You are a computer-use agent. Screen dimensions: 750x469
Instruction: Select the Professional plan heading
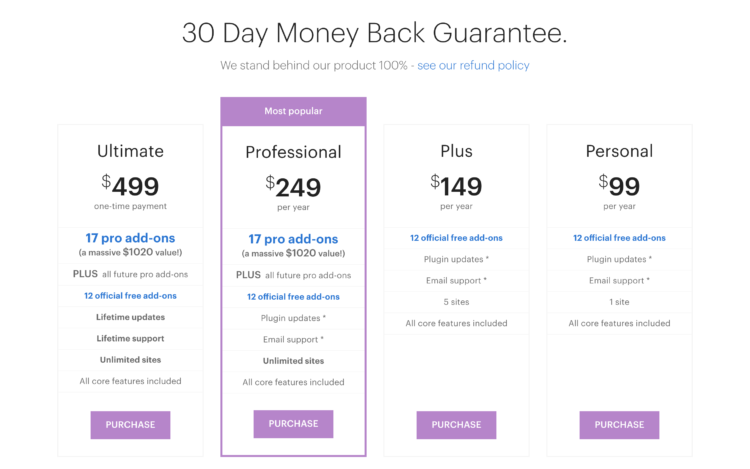(x=293, y=153)
